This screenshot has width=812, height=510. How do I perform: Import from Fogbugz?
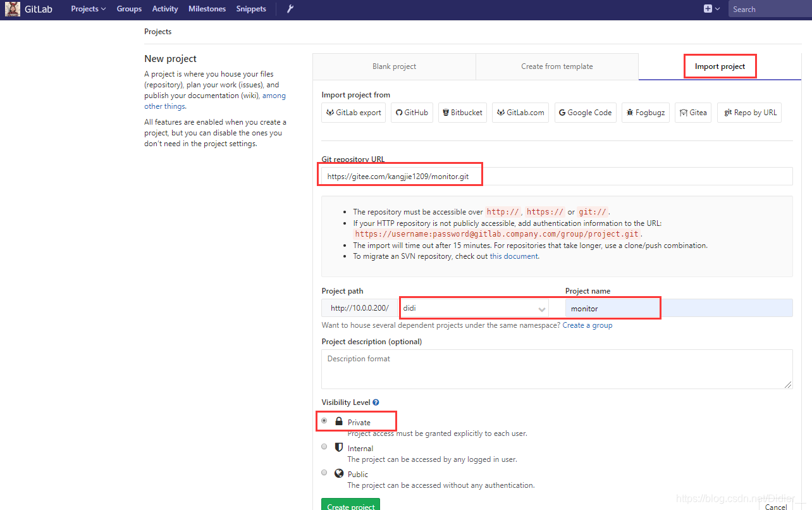coord(646,113)
